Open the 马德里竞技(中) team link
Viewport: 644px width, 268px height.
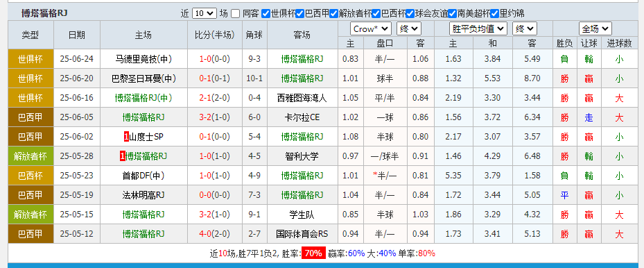[x=143, y=59]
